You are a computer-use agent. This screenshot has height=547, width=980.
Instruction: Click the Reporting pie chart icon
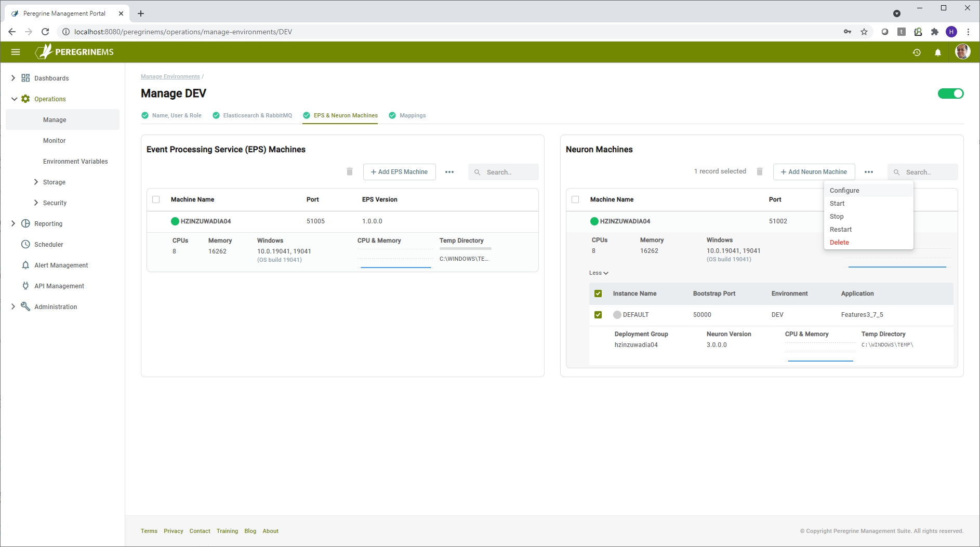(25, 223)
